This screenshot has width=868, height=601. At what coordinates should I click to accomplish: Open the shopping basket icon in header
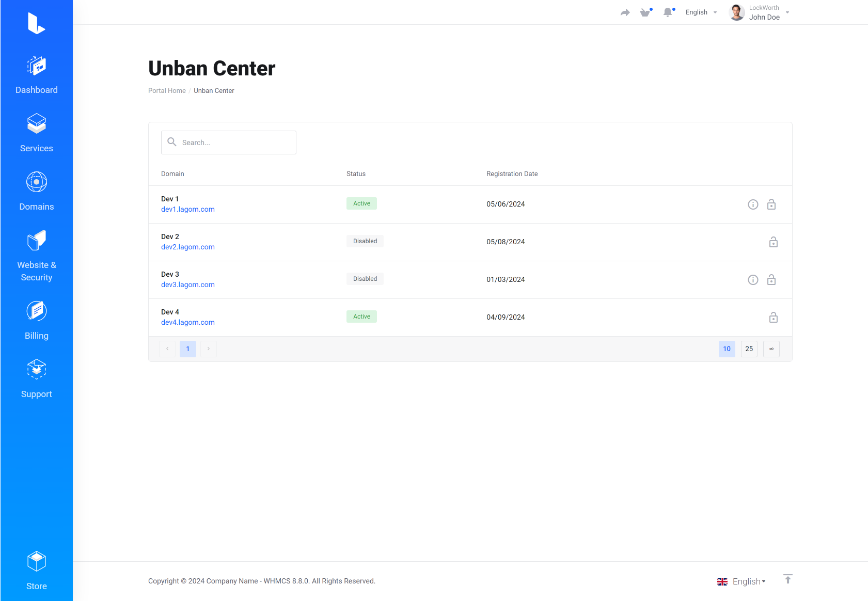point(645,12)
